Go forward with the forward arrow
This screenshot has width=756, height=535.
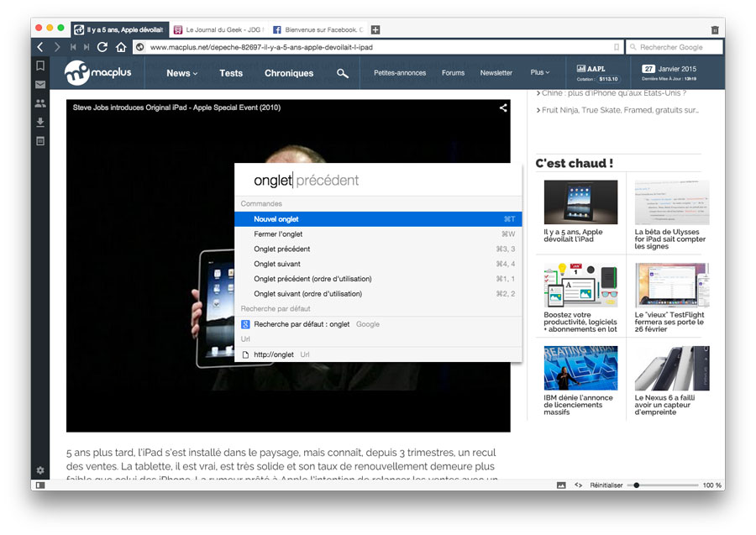click(57, 47)
